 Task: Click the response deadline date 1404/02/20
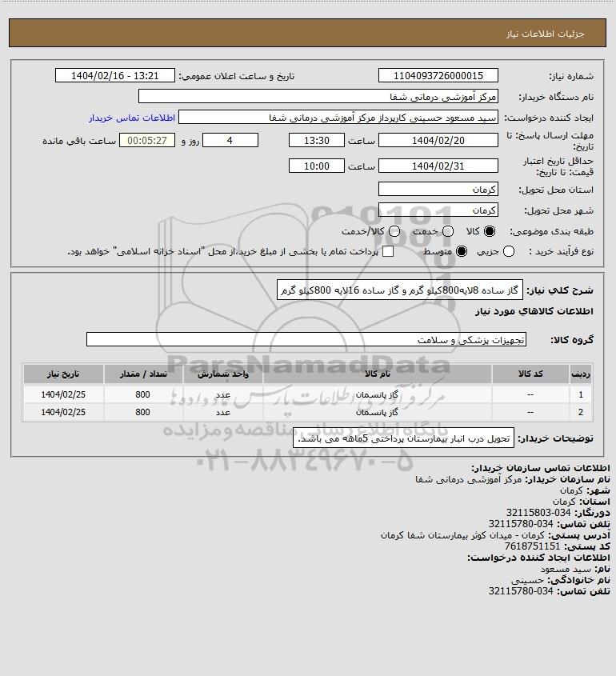pos(438,141)
